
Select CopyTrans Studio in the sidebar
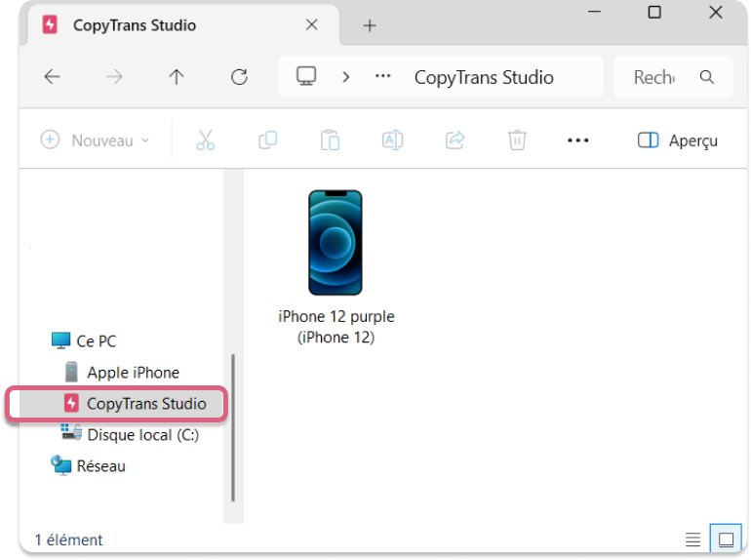[x=122, y=403]
